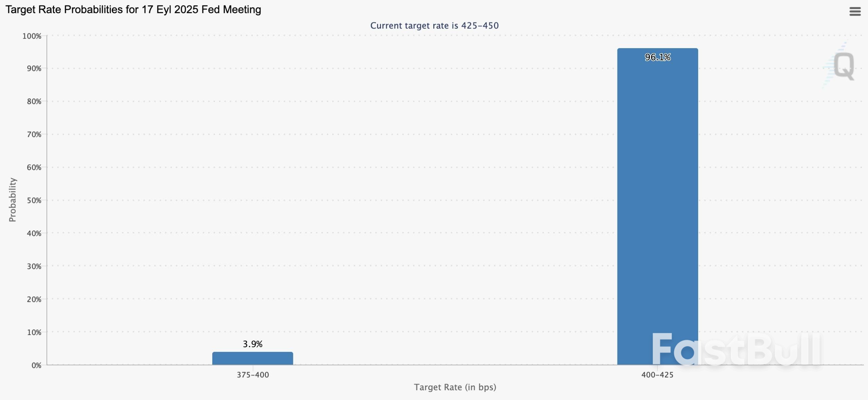
Task: Click the FastBull watermark logo
Action: (x=736, y=349)
